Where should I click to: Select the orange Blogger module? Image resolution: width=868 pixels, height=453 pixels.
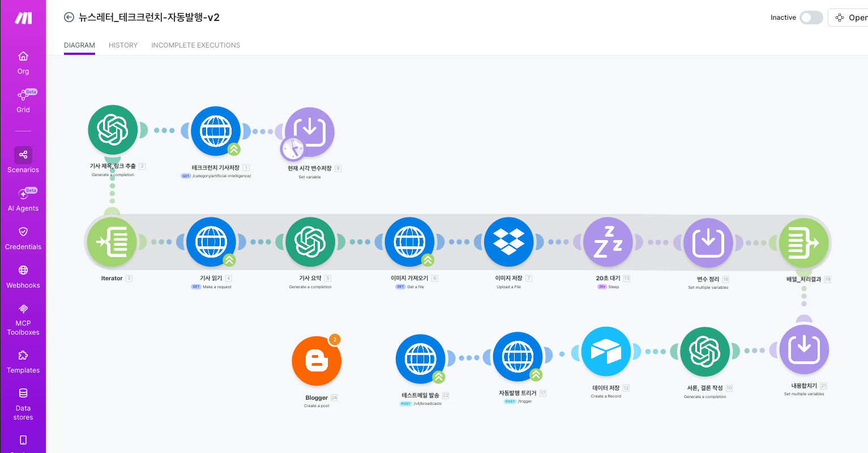[317, 361]
